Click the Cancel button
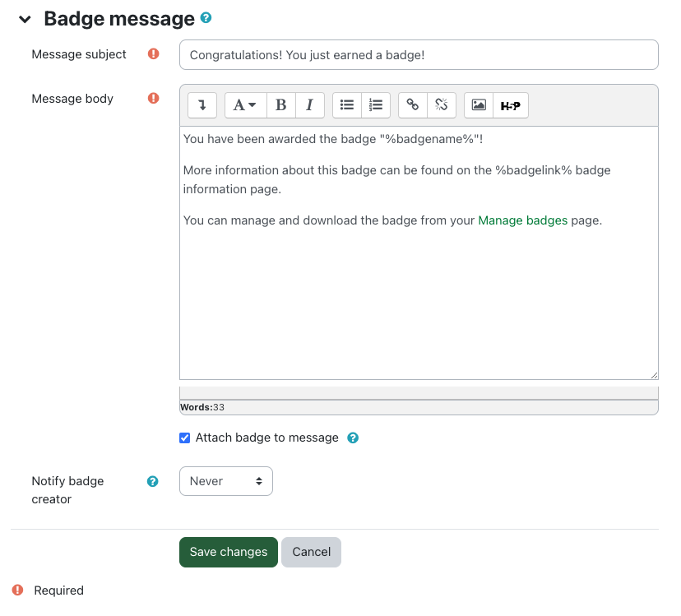This screenshot has width=681, height=616. click(x=311, y=552)
